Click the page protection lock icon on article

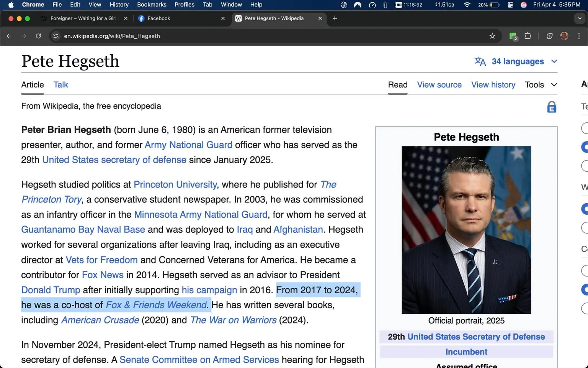coord(551,107)
